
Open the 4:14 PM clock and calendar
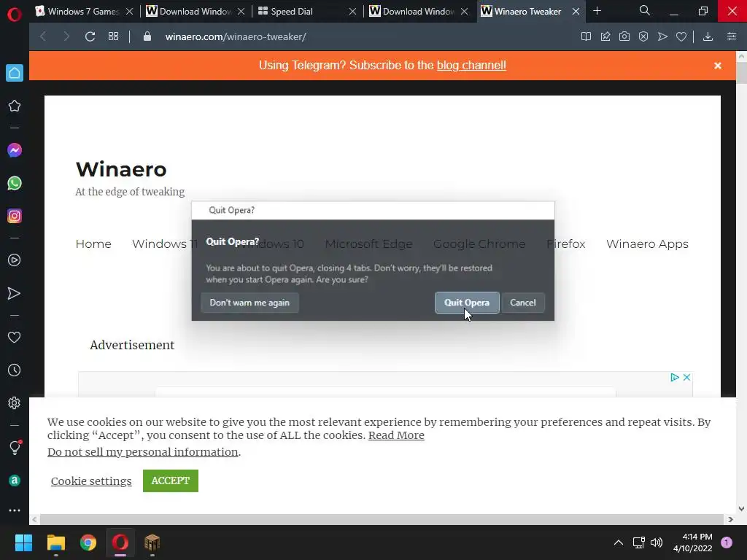(693, 542)
